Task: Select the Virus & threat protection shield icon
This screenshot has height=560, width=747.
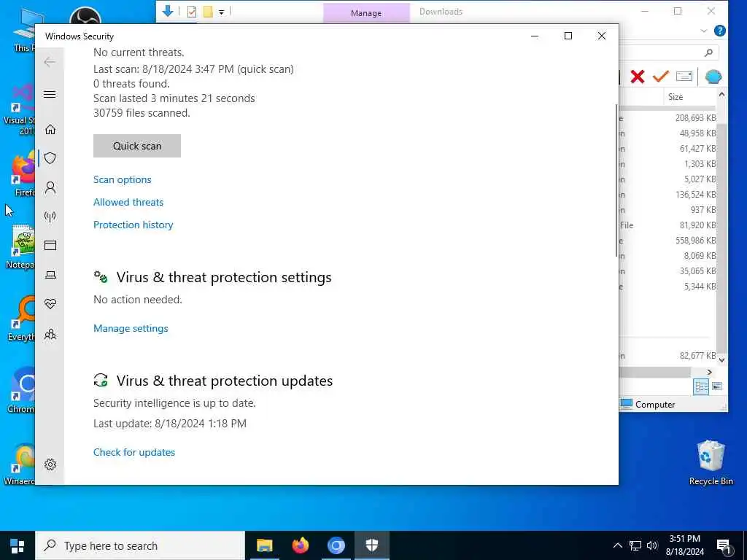Action: (50, 158)
